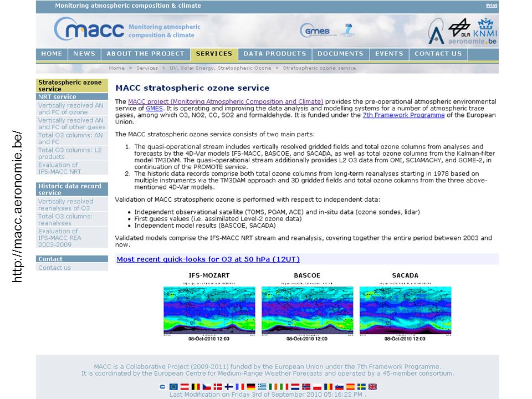The height and width of the screenshot is (399, 532).
Task: Open Vertically resolved AN and FC other gases
Action: [72, 124]
